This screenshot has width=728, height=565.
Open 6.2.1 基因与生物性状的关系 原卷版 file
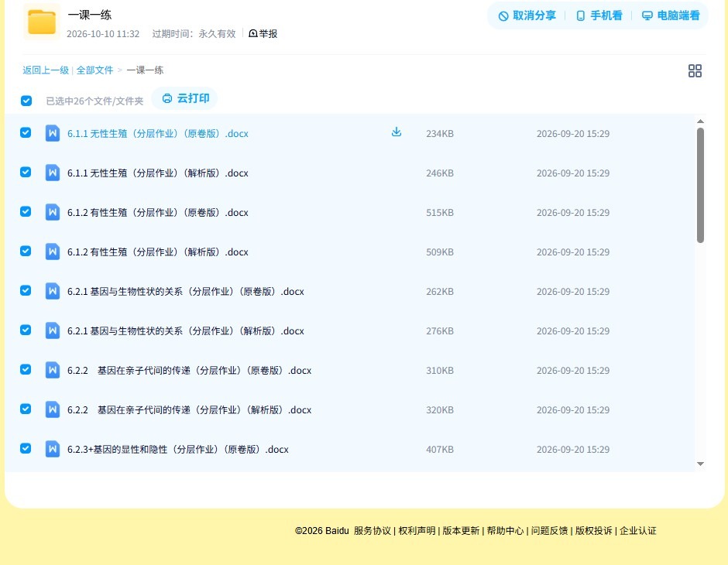click(186, 291)
